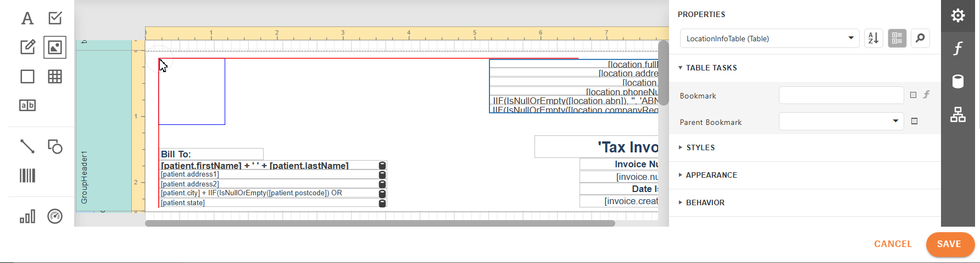
Task: Pick the Gauge control tool
Action: (x=55, y=216)
